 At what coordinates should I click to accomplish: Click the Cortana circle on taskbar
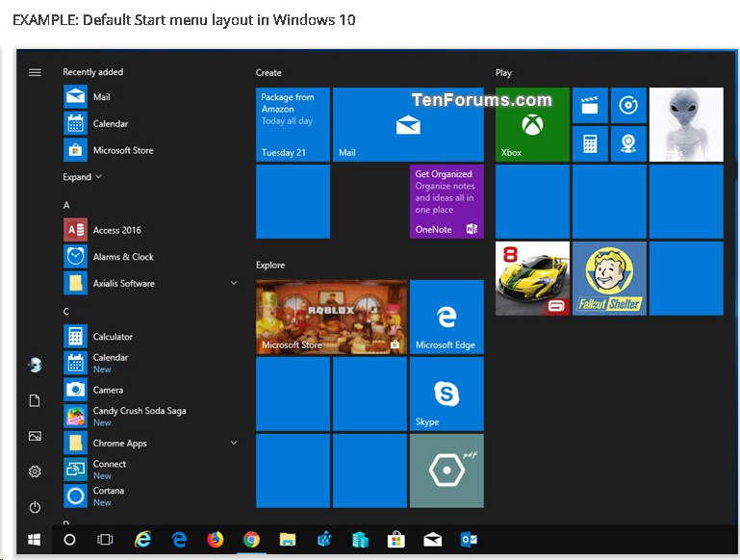[69, 539]
